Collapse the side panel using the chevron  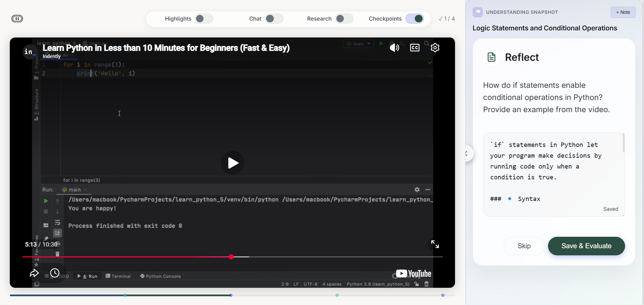(467, 154)
